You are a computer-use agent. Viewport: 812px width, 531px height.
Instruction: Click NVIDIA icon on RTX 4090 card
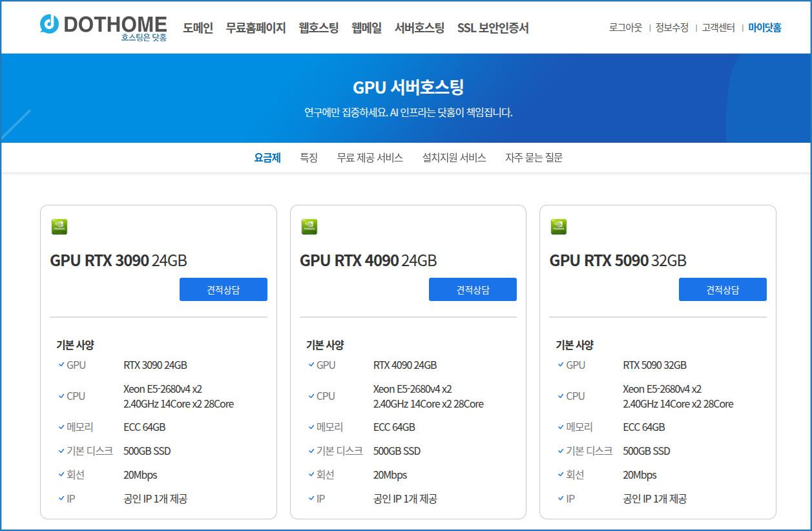[309, 227]
